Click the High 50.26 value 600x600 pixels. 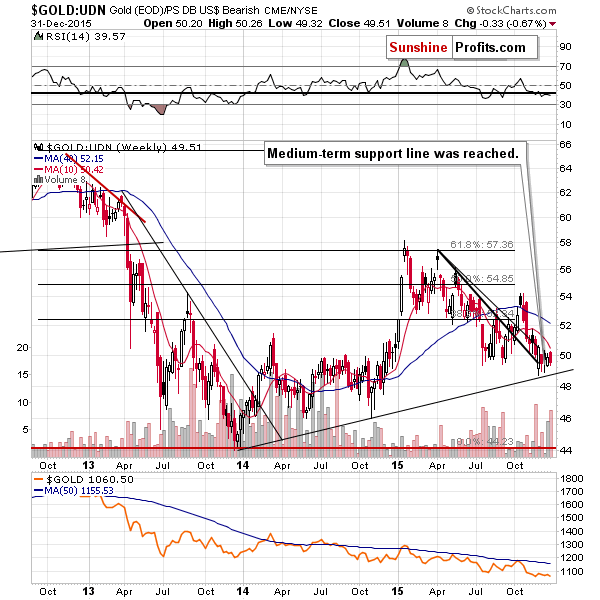(x=235, y=24)
